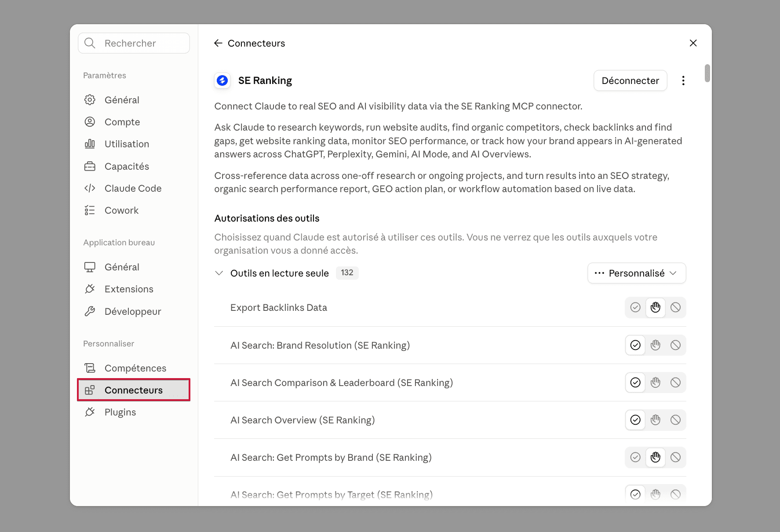Open the SE Ranking more options menu

[683, 80]
